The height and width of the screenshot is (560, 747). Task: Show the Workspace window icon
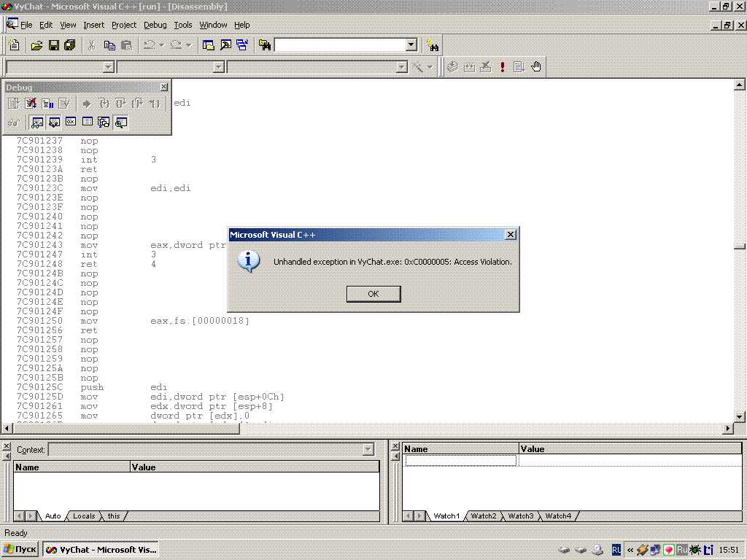208,45
